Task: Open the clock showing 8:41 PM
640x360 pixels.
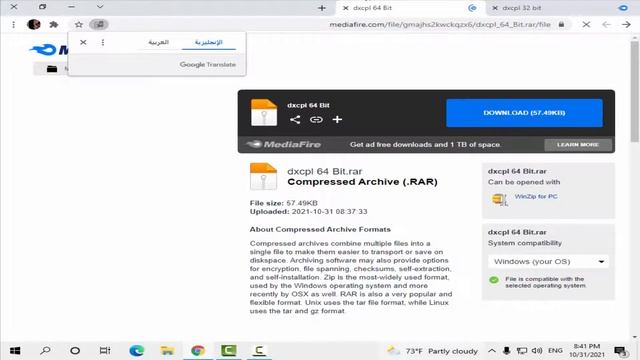Action: pyautogui.click(x=587, y=351)
